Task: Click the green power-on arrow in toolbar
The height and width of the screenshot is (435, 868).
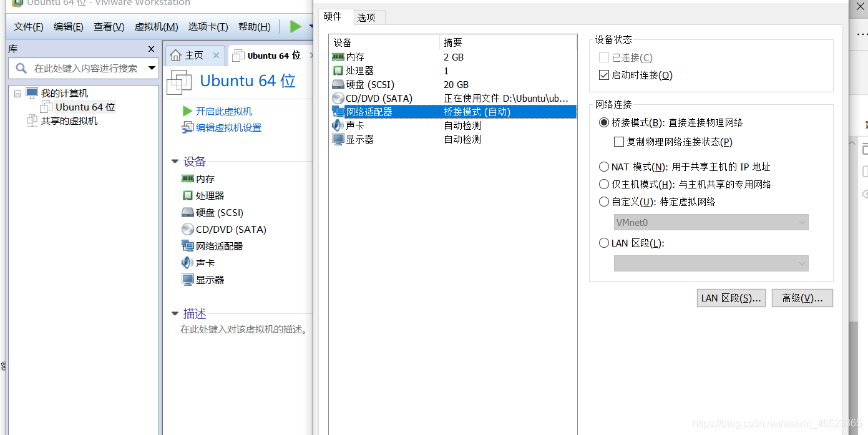Action: pyautogui.click(x=296, y=27)
